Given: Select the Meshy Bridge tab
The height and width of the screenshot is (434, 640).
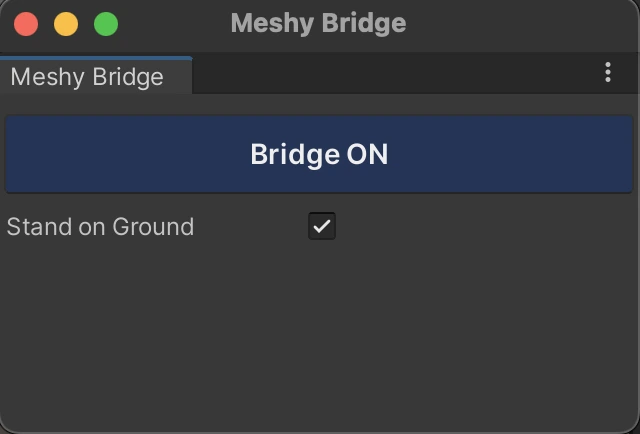Looking at the screenshot, I should [87, 77].
